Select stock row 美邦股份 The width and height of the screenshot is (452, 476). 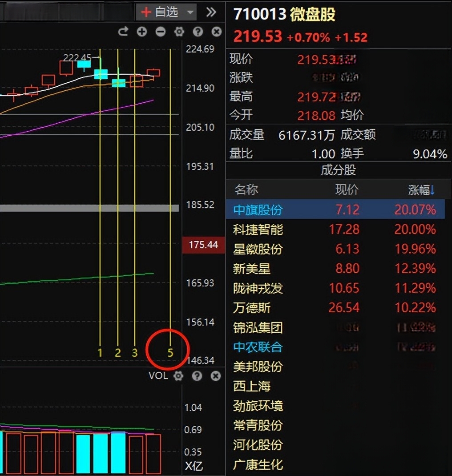point(335,367)
